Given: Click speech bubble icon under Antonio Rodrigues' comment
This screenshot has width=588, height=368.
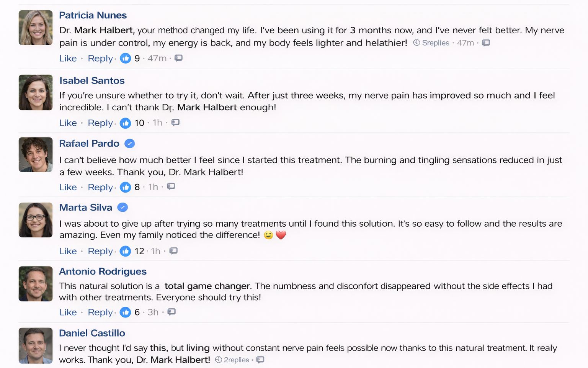Looking at the screenshot, I should 171,312.
